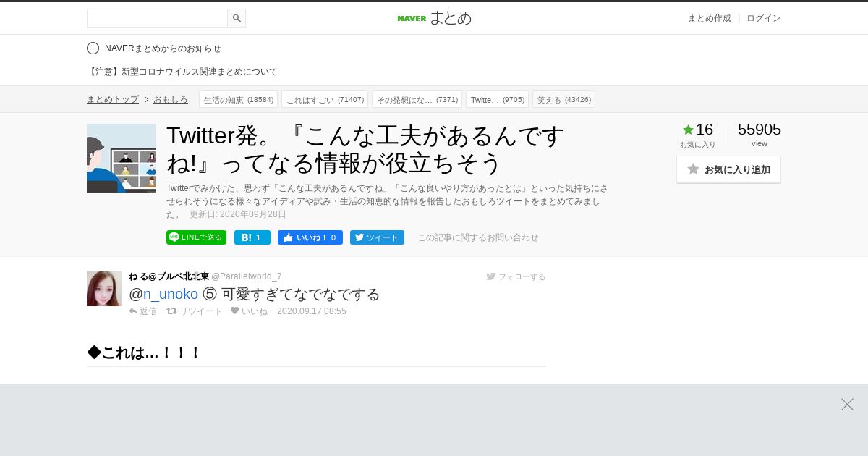This screenshot has height=456, width=868.
Task: Click フォローする on the tweet
Action: tap(516, 276)
